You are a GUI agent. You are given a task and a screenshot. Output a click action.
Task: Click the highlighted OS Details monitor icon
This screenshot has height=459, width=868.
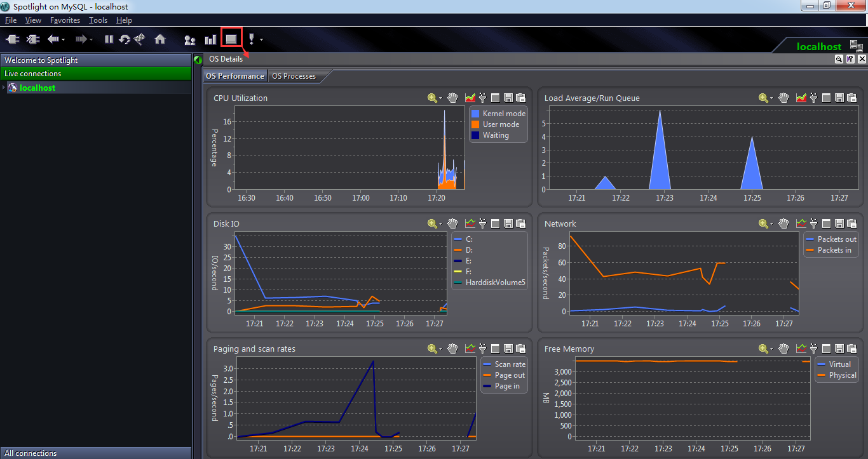231,39
